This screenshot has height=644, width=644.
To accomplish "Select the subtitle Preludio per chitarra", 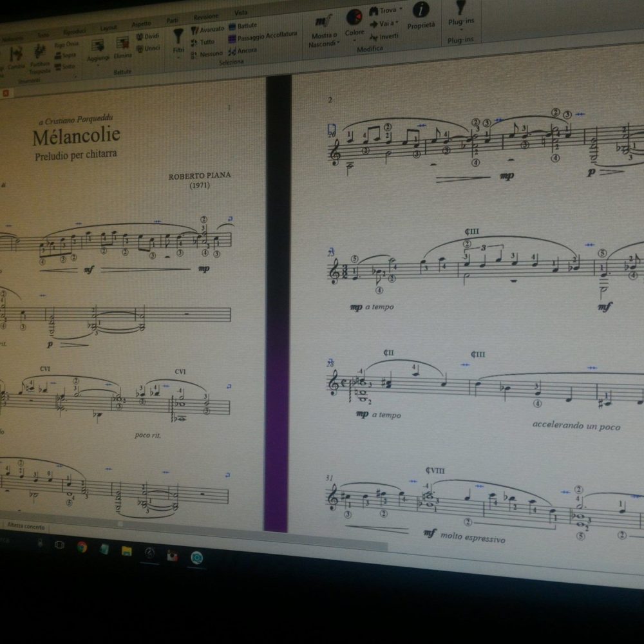I will point(75,155).
